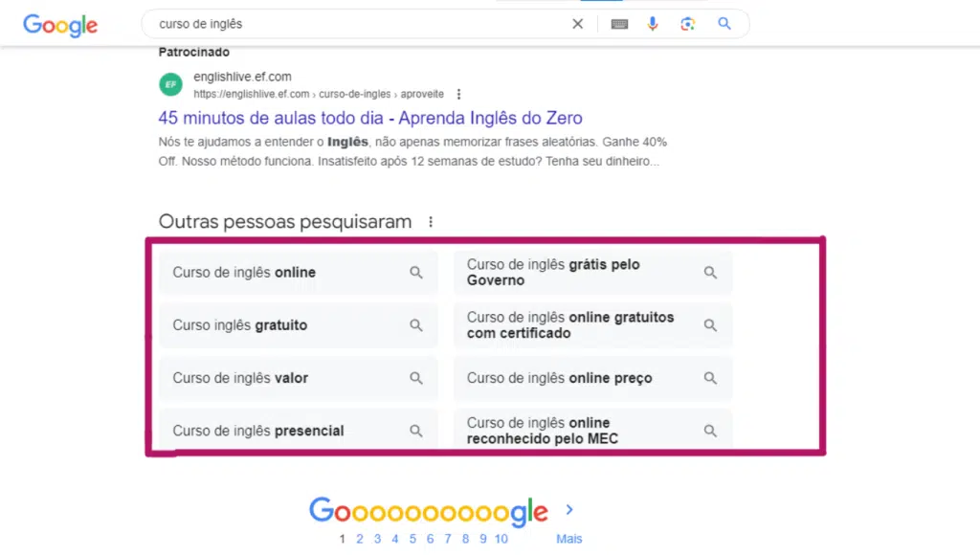This screenshot has width=980, height=556.
Task: Go to results page 5
Action: point(412,539)
